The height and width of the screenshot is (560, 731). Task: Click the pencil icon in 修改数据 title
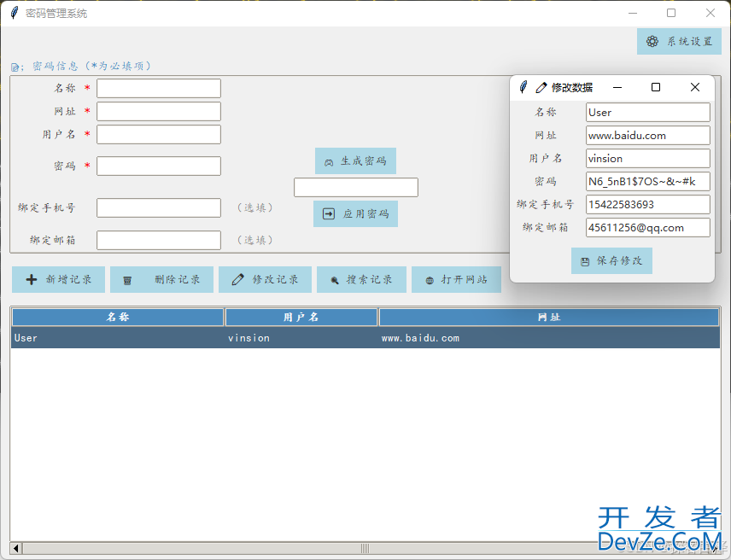tap(541, 87)
